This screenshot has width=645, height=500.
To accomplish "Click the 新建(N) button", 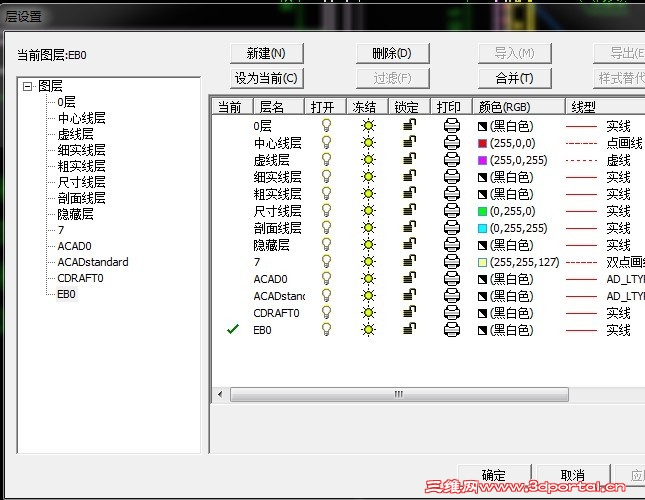I will 267,53.
